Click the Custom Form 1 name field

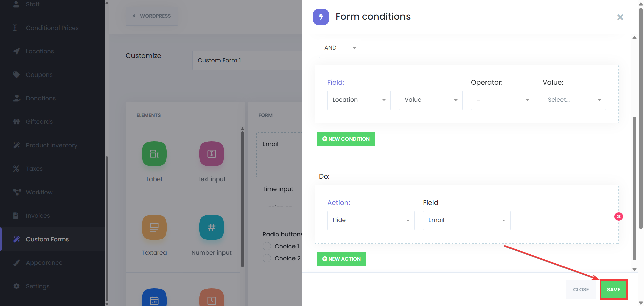(247, 60)
